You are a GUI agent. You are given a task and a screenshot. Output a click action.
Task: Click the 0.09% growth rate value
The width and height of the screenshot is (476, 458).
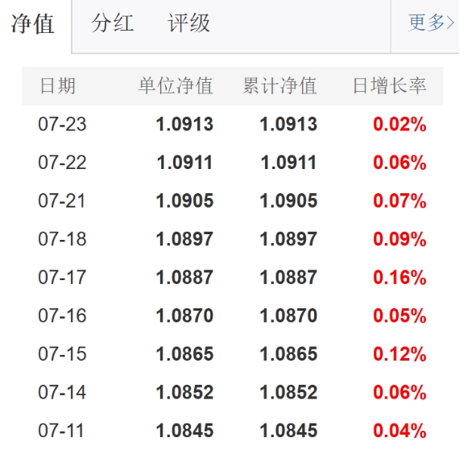(399, 239)
